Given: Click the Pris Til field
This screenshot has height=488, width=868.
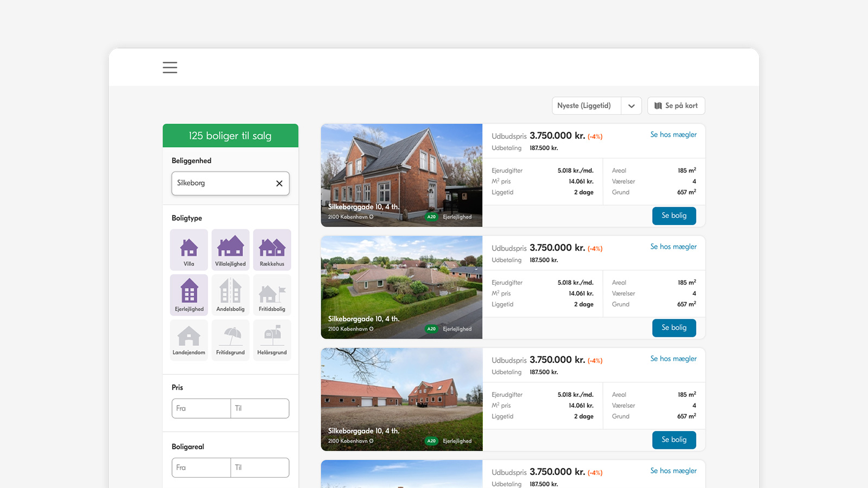Looking at the screenshot, I should pyautogui.click(x=260, y=408).
